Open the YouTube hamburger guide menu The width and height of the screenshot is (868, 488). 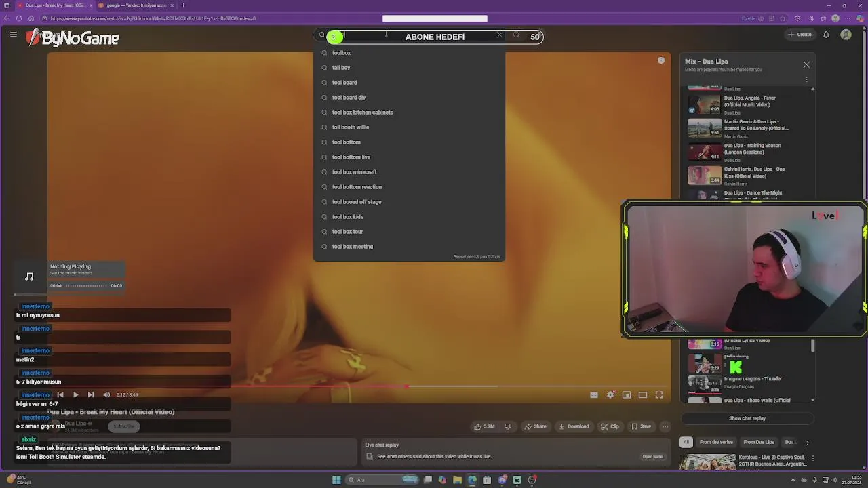[x=13, y=34]
